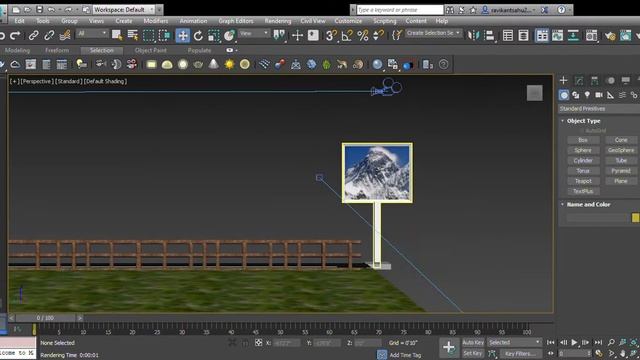Click the Zoom magnifier navigation icon

[611, 342]
